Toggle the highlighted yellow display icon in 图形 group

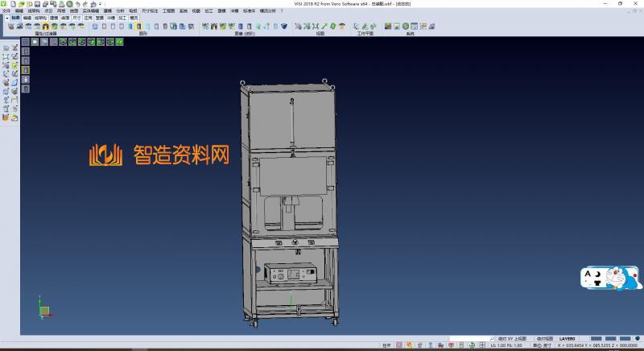[139, 27]
